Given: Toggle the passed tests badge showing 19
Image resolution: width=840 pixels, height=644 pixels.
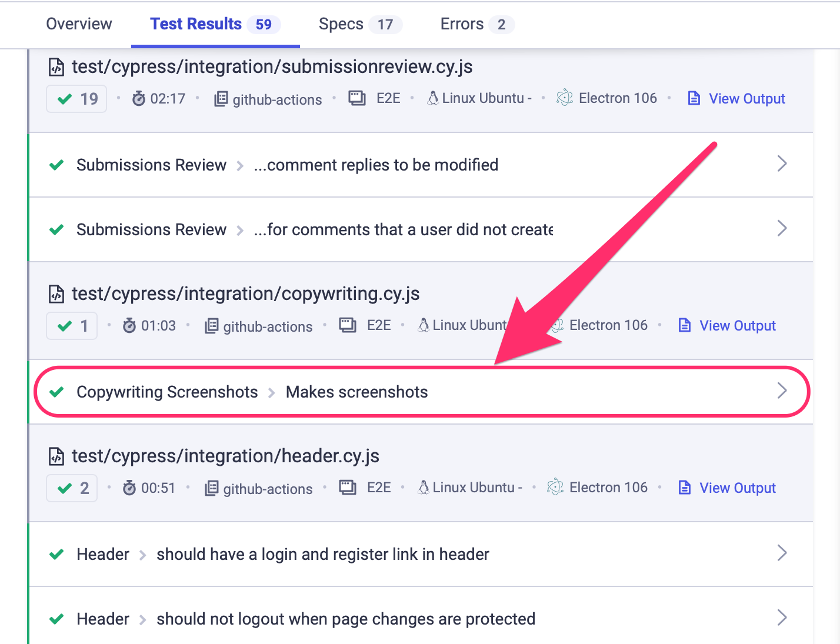Looking at the screenshot, I should coord(76,99).
